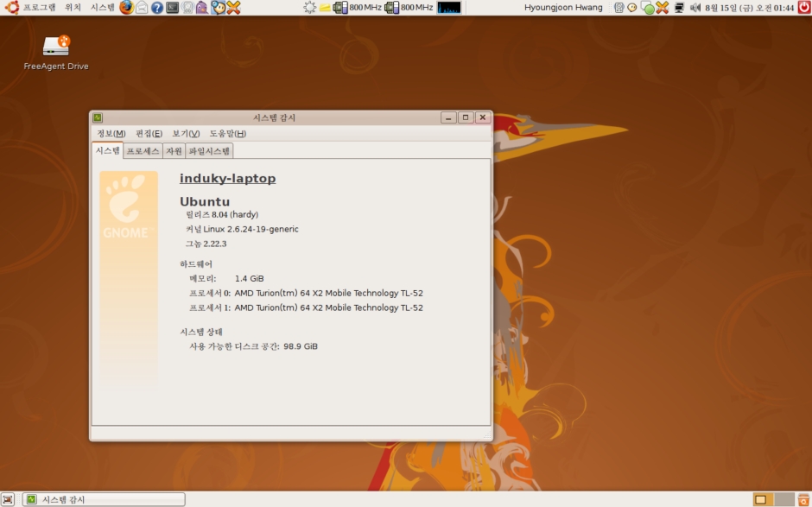Click the 시스템 감시 taskbar button
Viewport: 812px width, 507px height.
pyautogui.click(x=104, y=499)
